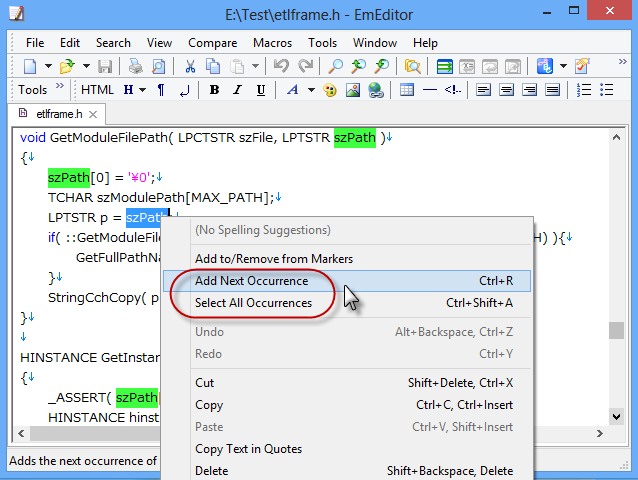Close the etlframe.h tab
638x480 pixels.
point(93,115)
